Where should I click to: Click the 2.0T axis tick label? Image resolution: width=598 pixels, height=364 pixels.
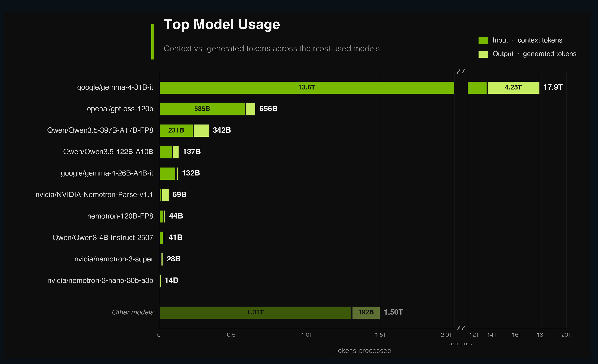446,335
